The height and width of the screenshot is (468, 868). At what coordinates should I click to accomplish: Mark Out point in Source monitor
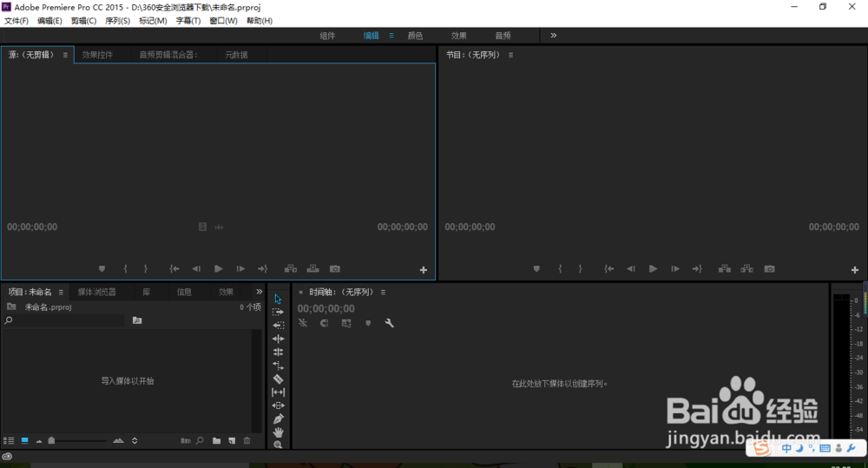tap(146, 268)
